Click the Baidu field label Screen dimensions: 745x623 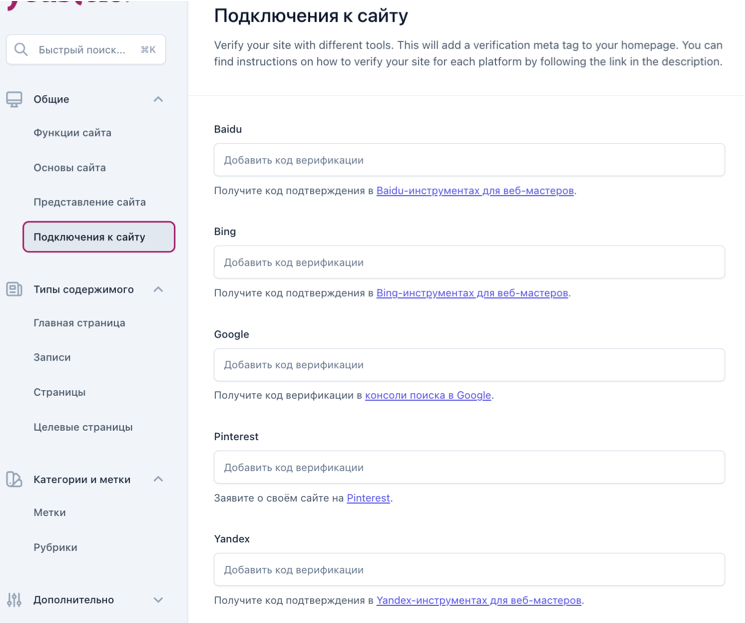coord(228,129)
